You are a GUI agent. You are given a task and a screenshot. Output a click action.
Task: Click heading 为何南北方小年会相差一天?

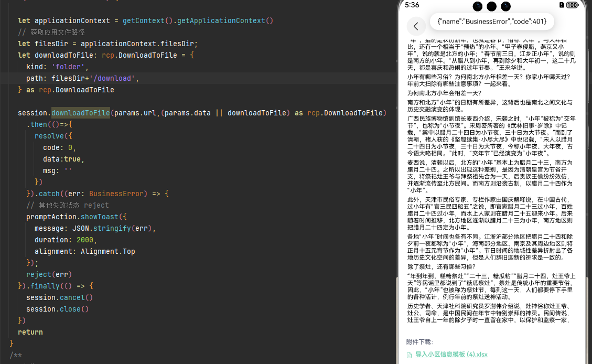444,93
